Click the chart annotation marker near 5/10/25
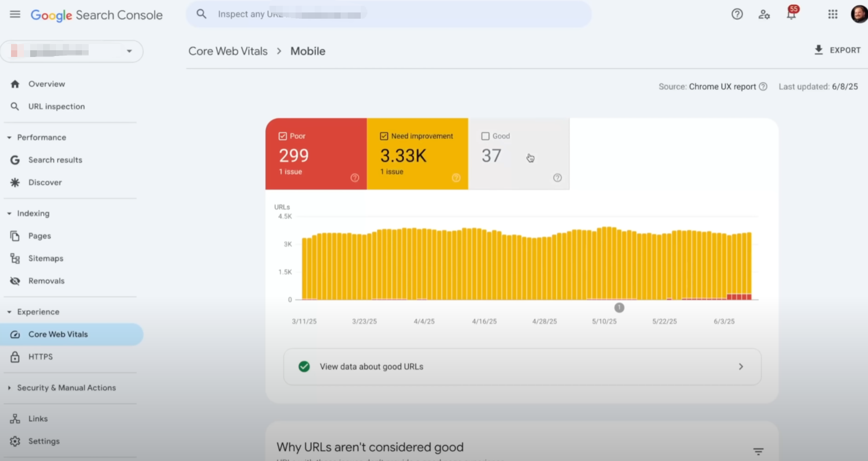The image size is (868, 461). click(619, 308)
